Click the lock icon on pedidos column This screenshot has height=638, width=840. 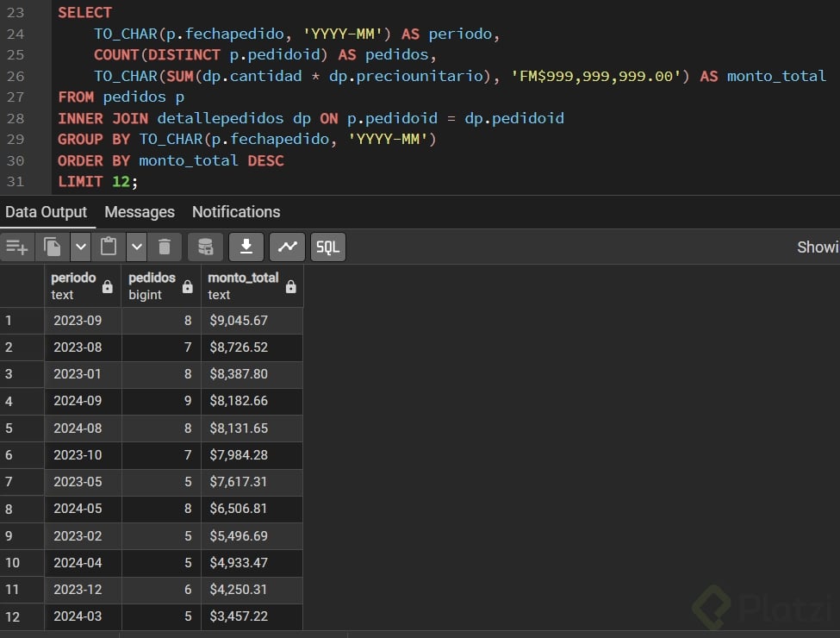(x=188, y=287)
